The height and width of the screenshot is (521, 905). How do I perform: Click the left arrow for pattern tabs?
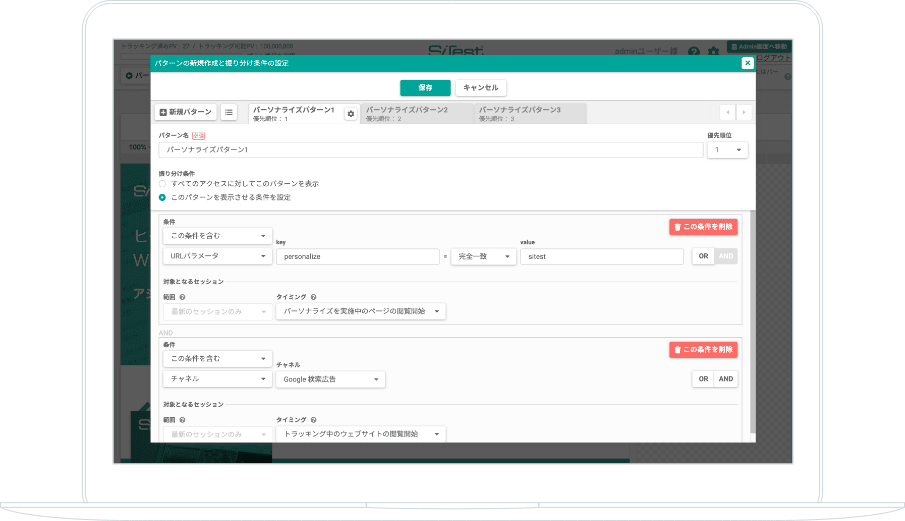point(728,112)
